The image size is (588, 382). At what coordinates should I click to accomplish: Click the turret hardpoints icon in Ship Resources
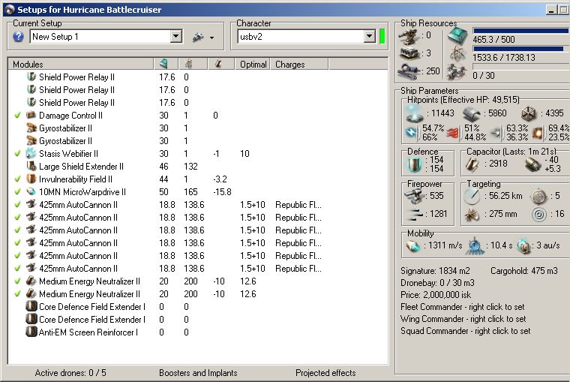[409, 36]
